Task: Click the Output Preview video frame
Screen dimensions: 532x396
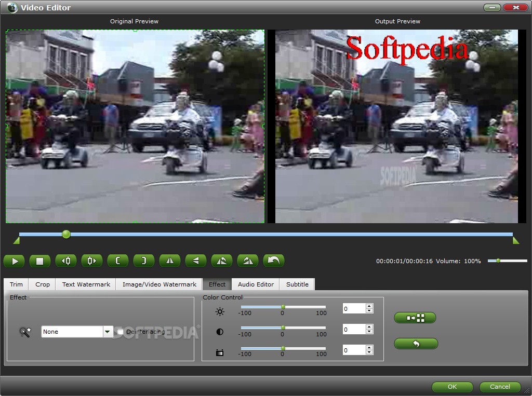Action: (x=396, y=126)
